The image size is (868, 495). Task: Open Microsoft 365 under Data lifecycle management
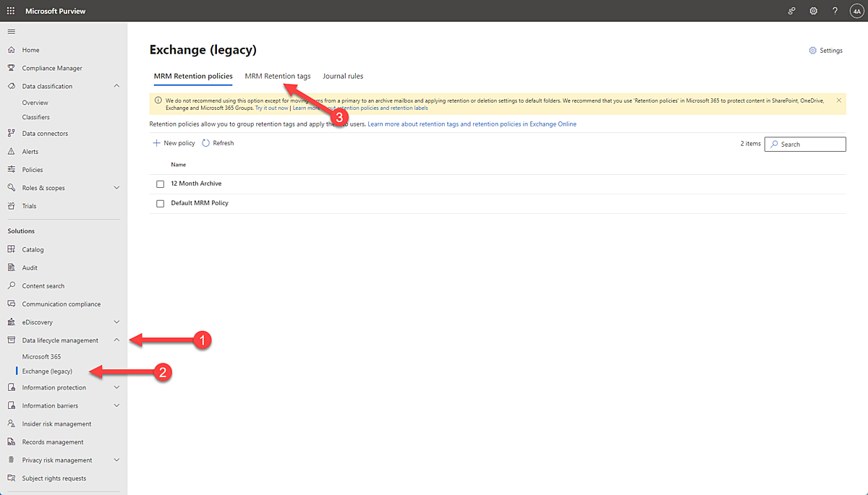(x=41, y=356)
